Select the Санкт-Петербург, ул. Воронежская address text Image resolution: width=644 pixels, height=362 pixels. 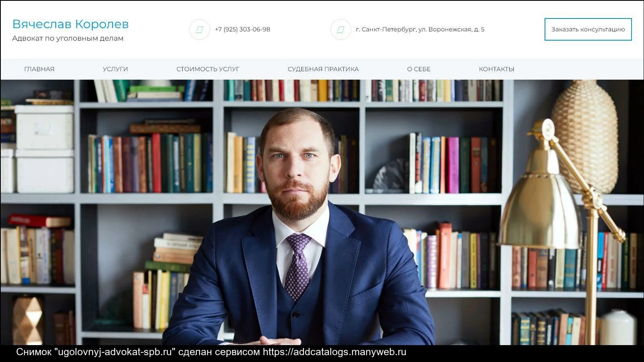(x=420, y=29)
